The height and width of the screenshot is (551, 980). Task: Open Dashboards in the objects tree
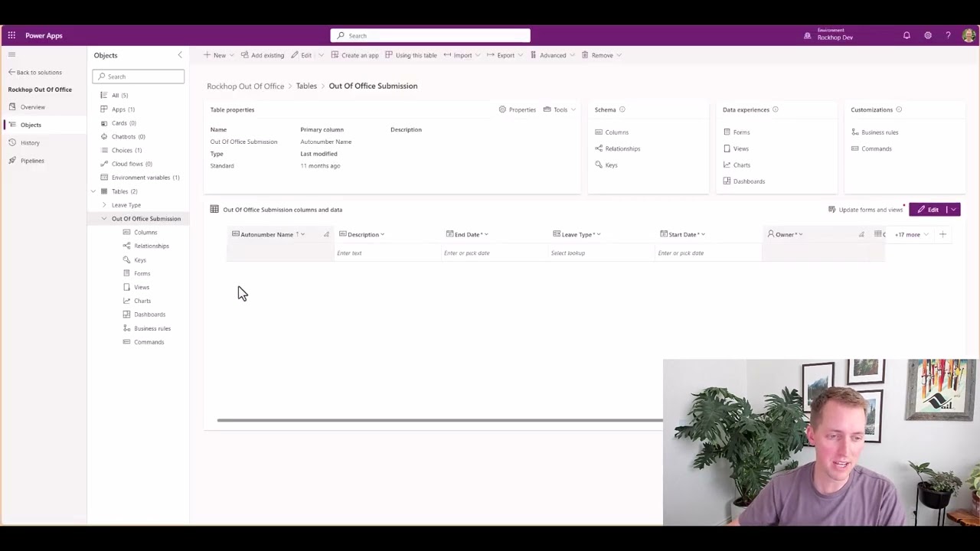click(144, 315)
